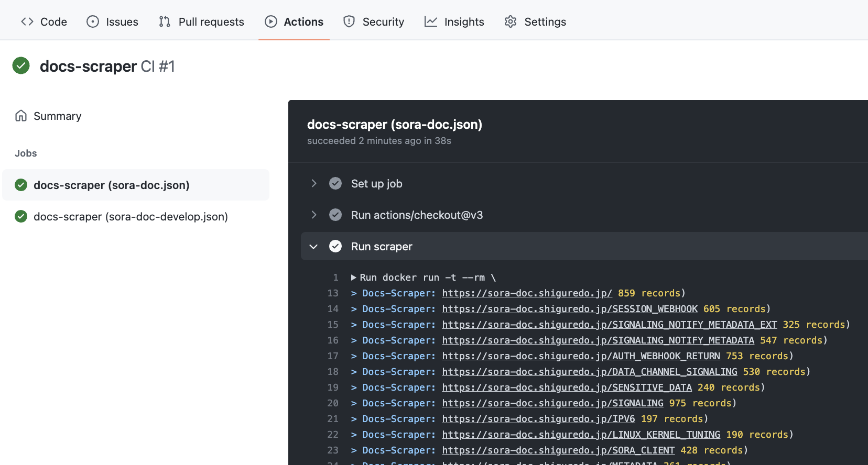Click the Summary home icon

pyautogui.click(x=21, y=116)
